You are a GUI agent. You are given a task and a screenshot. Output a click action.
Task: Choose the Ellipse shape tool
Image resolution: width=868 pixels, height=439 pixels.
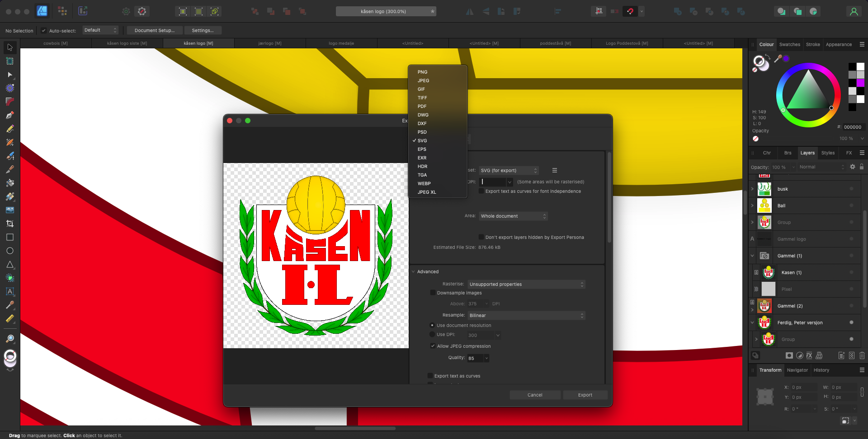pyautogui.click(x=10, y=251)
